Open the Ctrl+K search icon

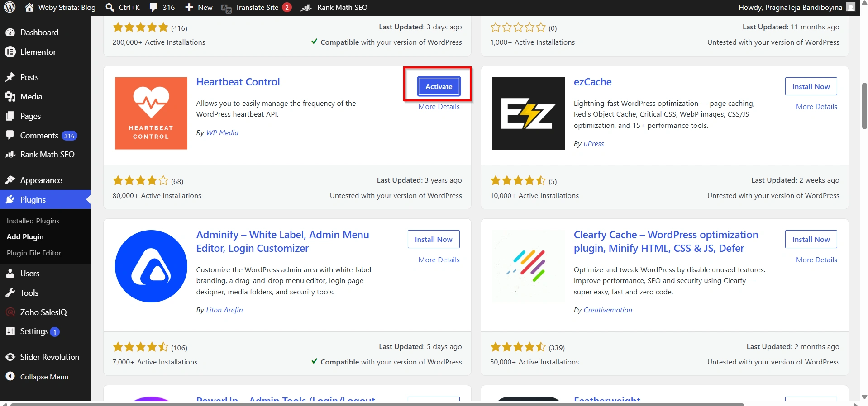(x=110, y=7)
